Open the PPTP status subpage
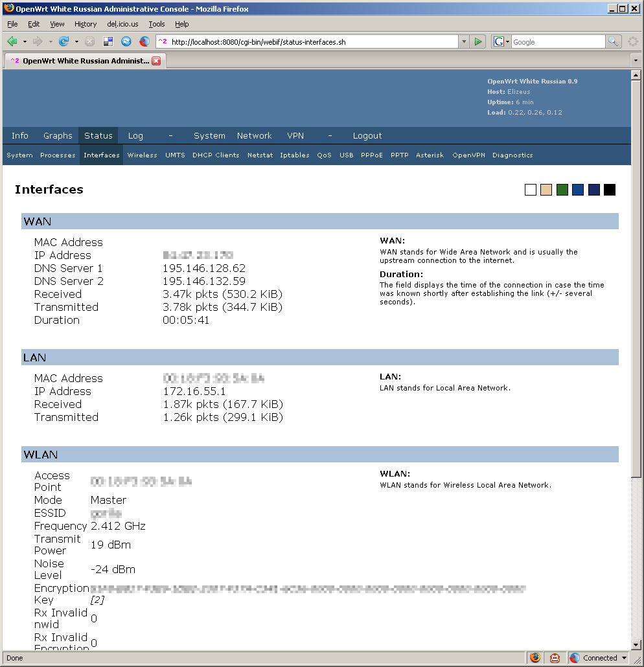The image size is (644, 667). 399,155
